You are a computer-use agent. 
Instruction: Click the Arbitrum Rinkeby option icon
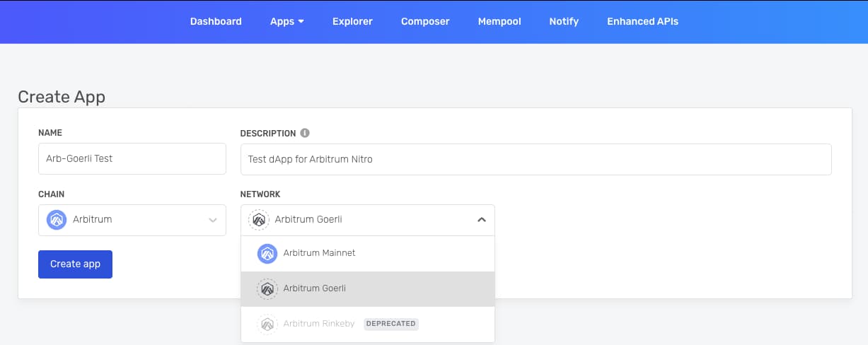pos(267,324)
